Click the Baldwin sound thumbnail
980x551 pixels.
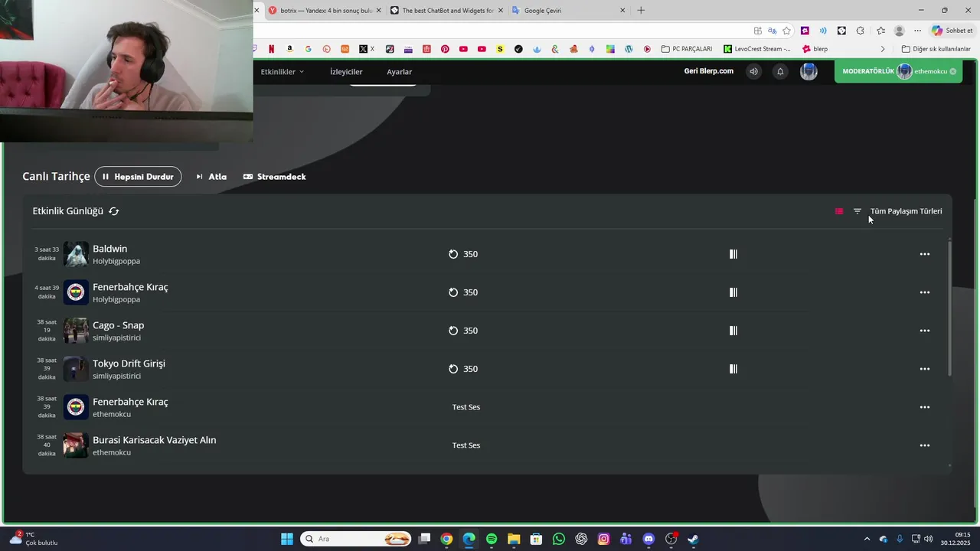[76, 254]
